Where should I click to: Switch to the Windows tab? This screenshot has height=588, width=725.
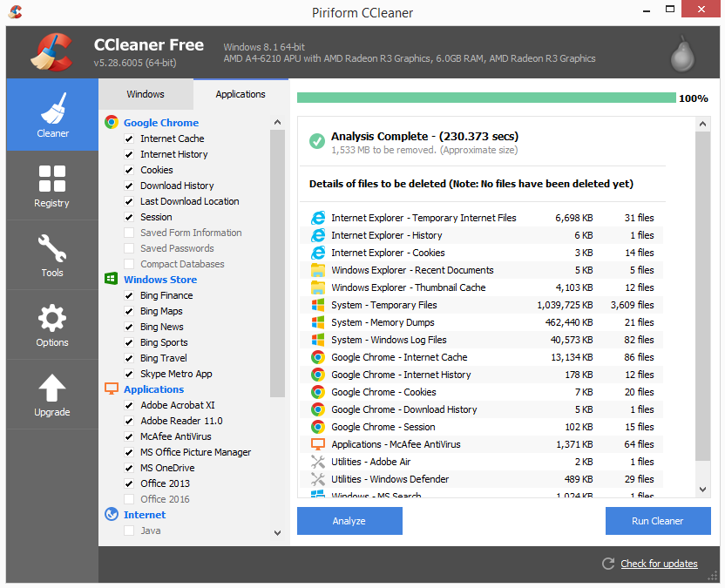point(146,94)
